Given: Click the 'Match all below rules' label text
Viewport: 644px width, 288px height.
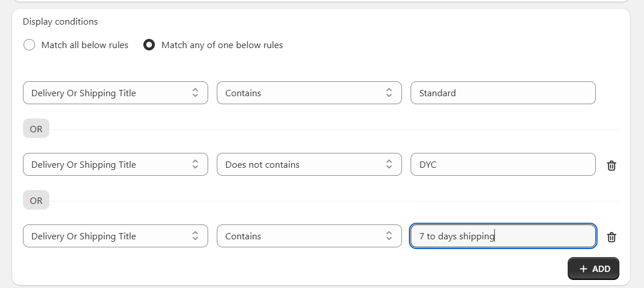Looking at the screenshot, I should click(x=84, y=45).
